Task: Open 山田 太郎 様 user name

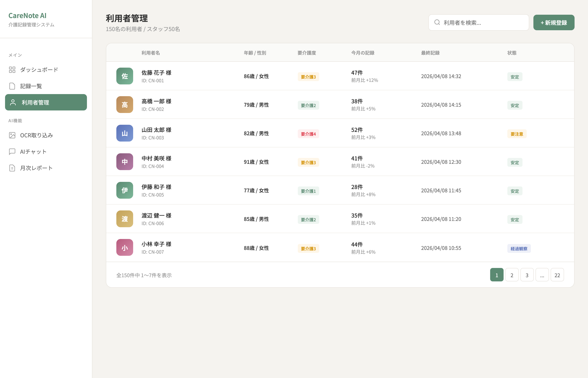Action: pyautogui.click(x=156, y=130)
